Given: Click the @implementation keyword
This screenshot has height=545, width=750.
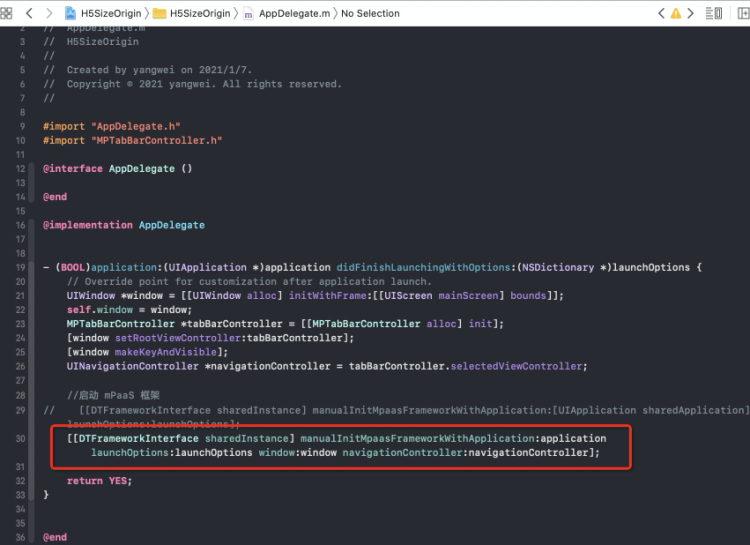Looking at the screenshot, I should (88, 225).
